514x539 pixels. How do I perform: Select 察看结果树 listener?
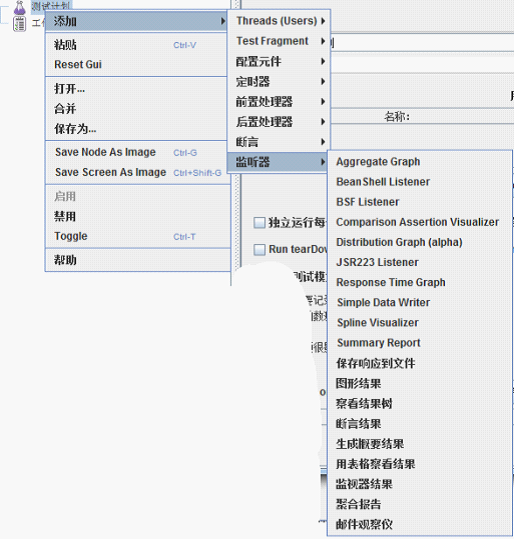point(364,404)
